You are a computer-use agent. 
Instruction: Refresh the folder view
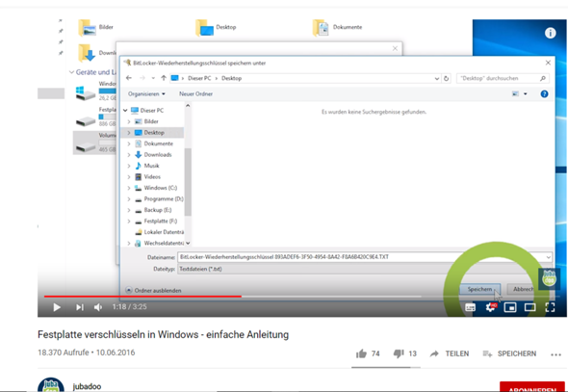pos(447,78)
